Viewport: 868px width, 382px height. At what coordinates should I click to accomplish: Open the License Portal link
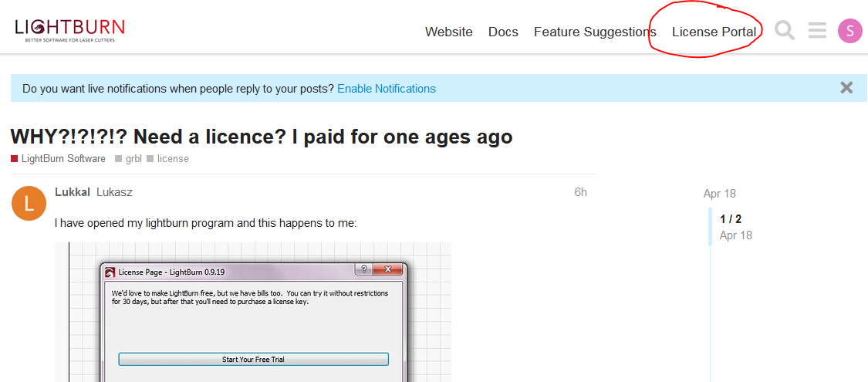[714, 32]
